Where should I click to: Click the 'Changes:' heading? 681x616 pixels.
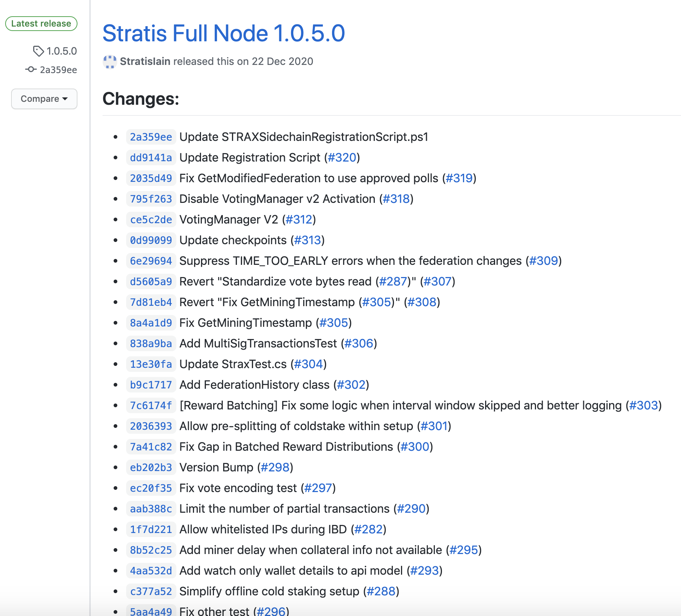pyautogui.click(x=141, y=99)
